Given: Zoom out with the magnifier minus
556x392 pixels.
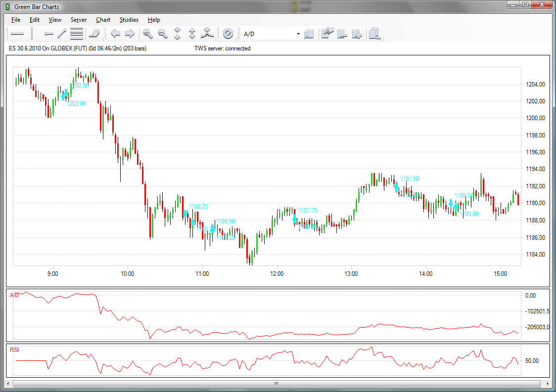Looking at the screenshot, I should 162,34.
